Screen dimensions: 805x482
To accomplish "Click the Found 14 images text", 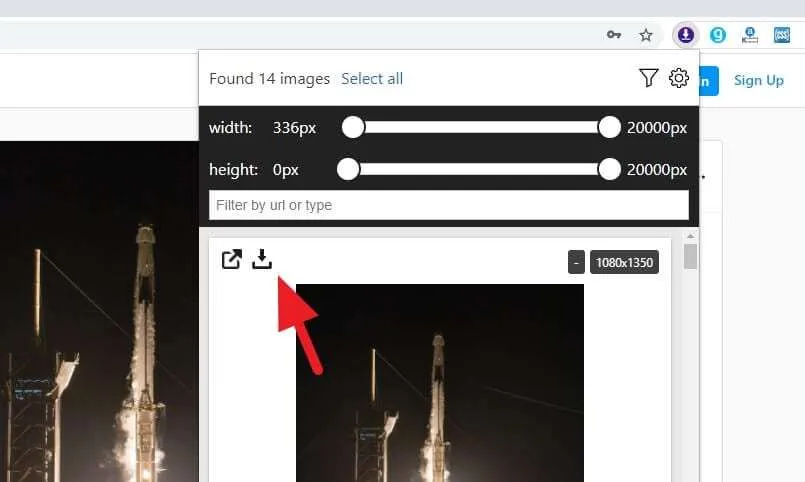I will [x=270, y=79].
